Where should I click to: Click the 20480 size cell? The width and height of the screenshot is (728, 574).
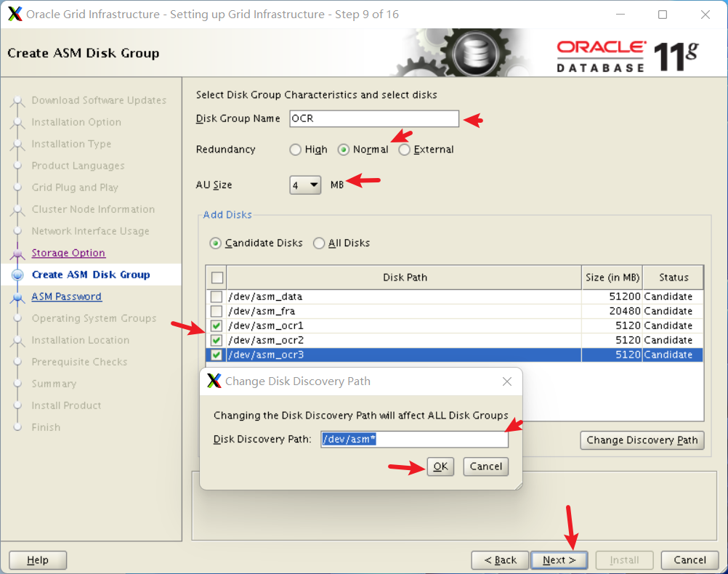tap(612, 311)
